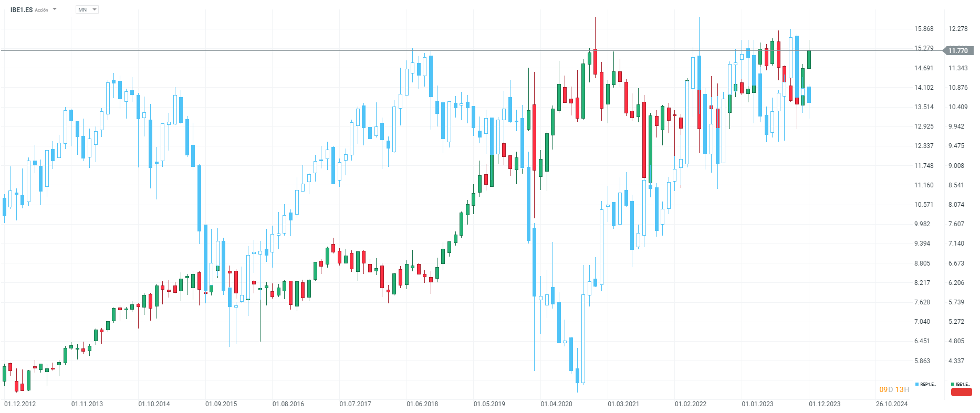
Task: Click the Acción instrument type label
Action: pos(41,10)
